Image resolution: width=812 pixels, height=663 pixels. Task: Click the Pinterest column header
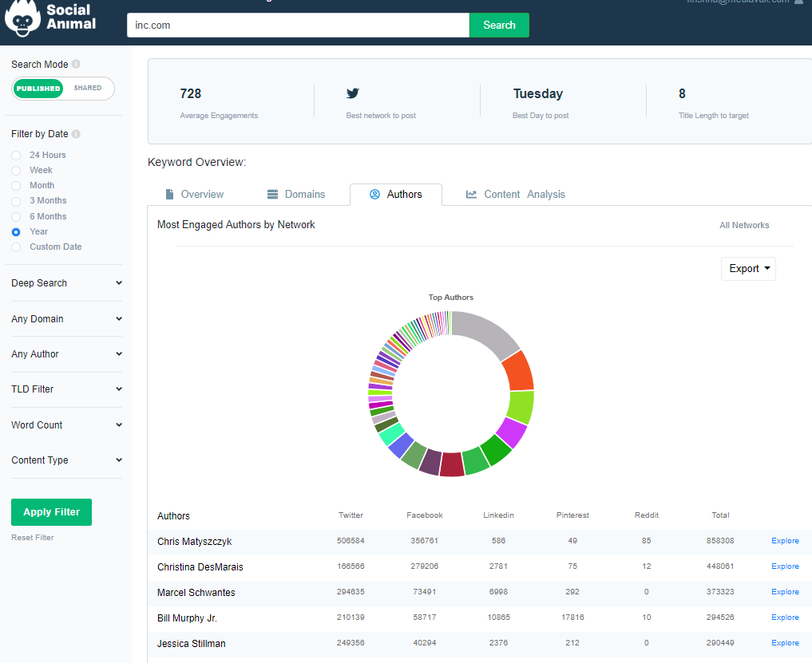click(572, 515)
